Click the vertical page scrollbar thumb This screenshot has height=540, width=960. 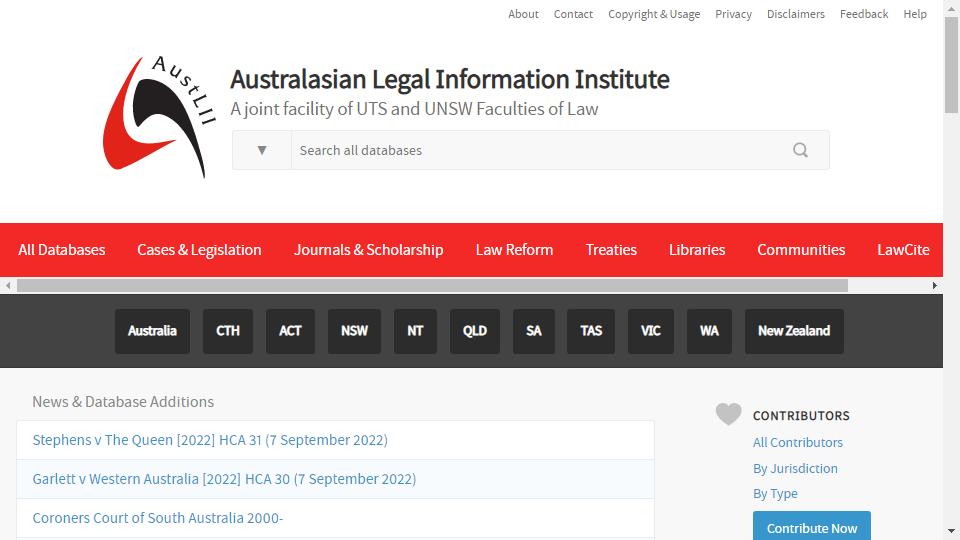[x=951, y=65]
